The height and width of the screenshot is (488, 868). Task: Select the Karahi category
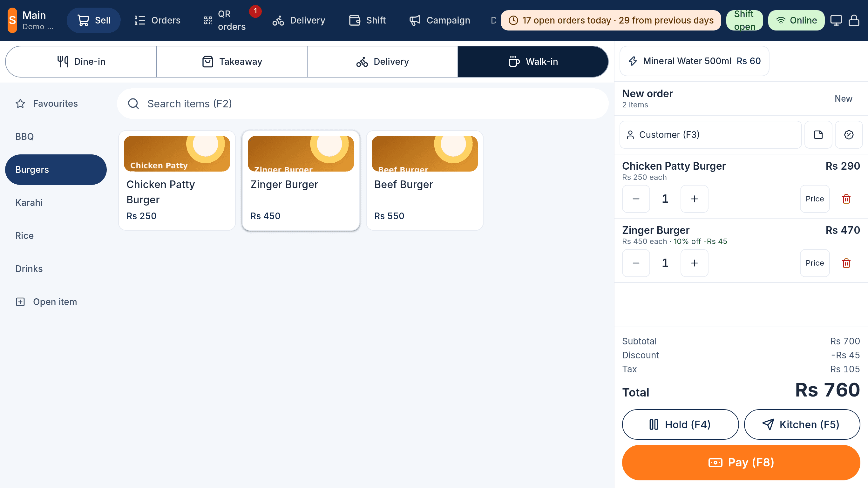(x=56, y=203)
